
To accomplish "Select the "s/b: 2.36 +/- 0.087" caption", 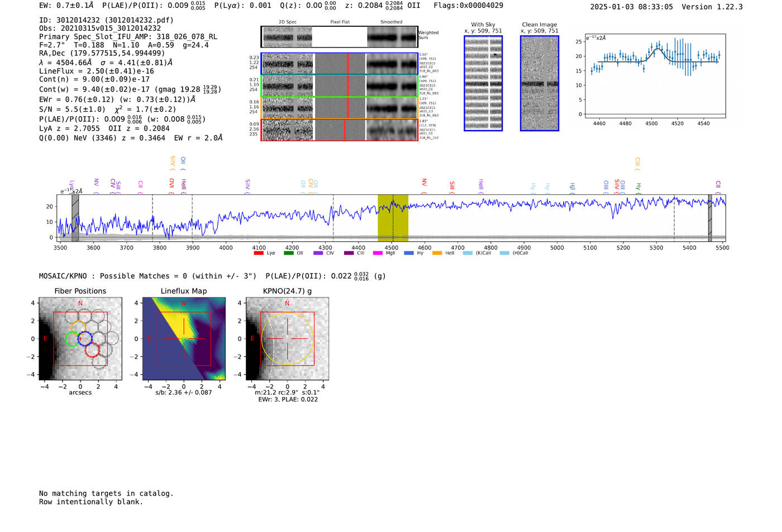I will pyautogui.click(x=184, y=392).
